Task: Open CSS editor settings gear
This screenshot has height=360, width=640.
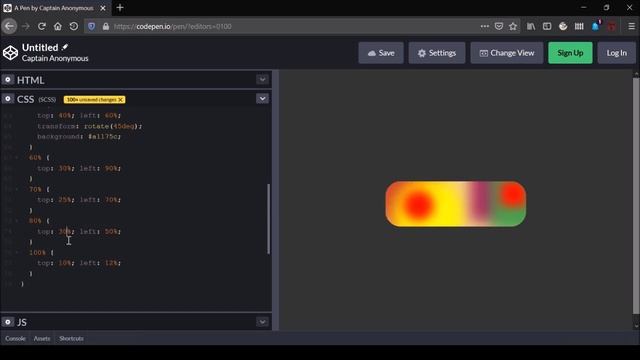Action: [x=8, y=99]
